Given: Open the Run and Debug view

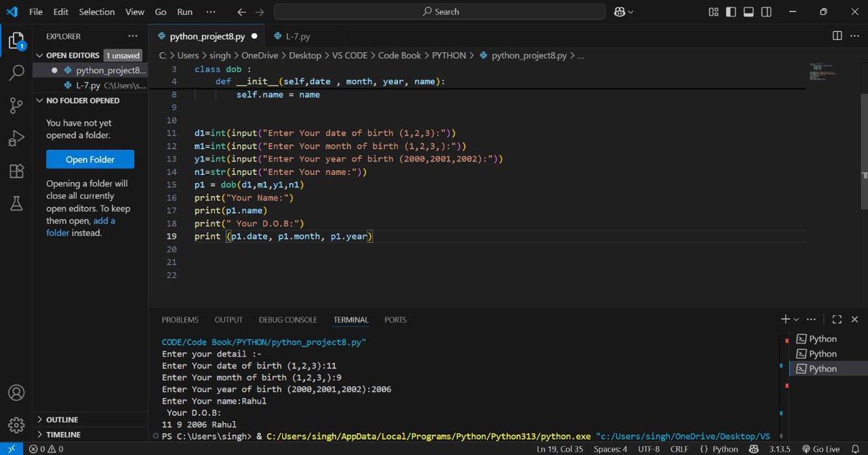Looking at the screenshot, I should pyautogui.click(x=16, y=138).
